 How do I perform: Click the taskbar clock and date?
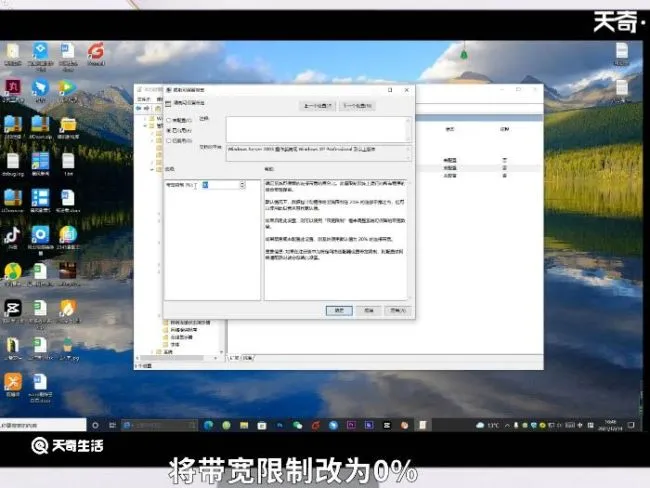point(610,425)
